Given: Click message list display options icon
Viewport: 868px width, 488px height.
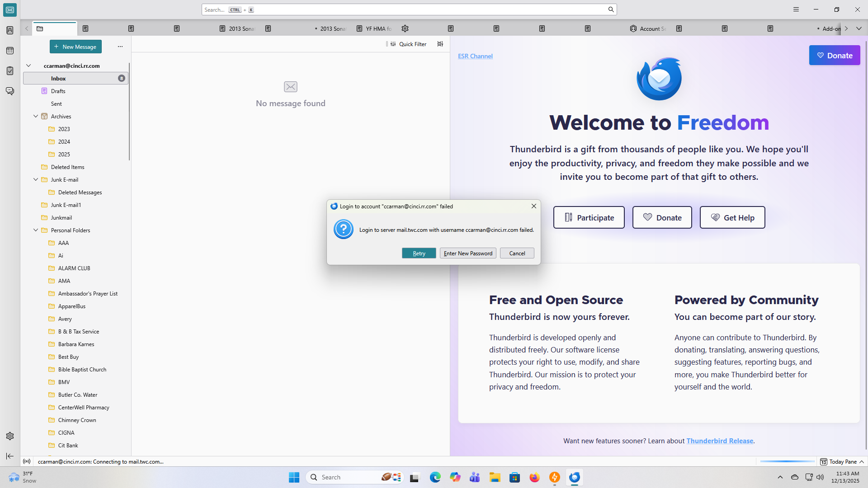Looking at the screenshot, I should (440, 44).
